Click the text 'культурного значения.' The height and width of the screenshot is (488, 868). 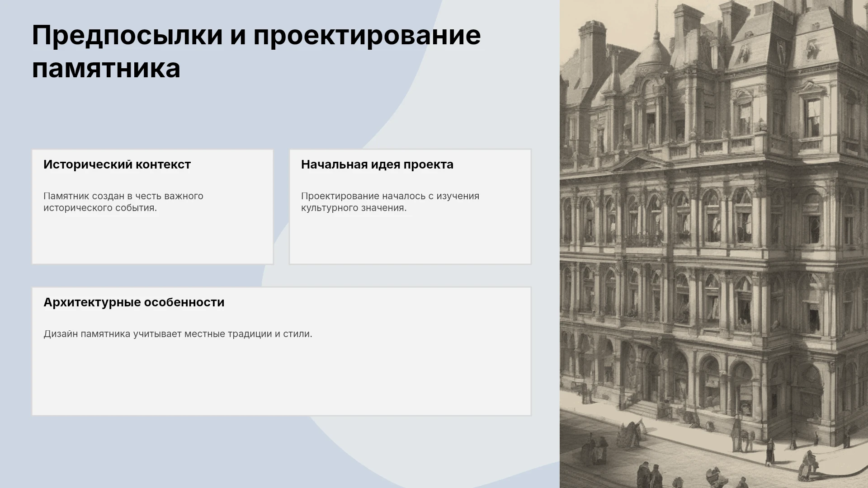pyautogui.click(x=354, y=208)
